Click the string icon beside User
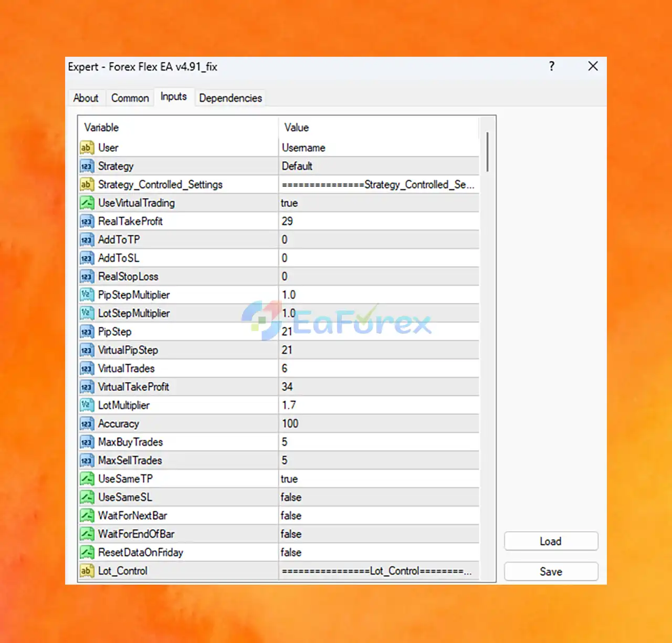672x643 pixels. click(x=87, y=148)
